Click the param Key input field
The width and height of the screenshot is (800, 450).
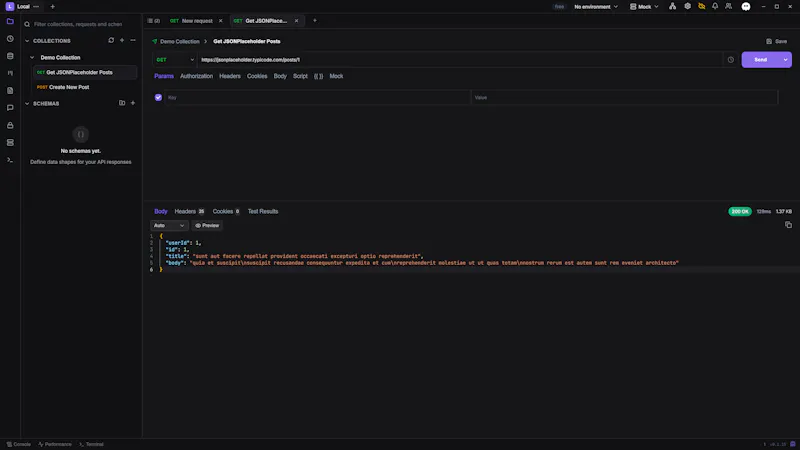tap(317, 97)
